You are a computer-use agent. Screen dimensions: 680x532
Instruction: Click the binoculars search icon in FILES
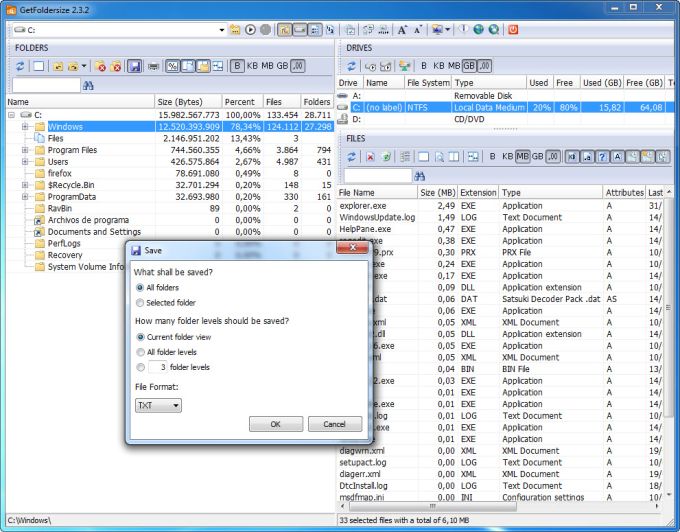(419, 176)
